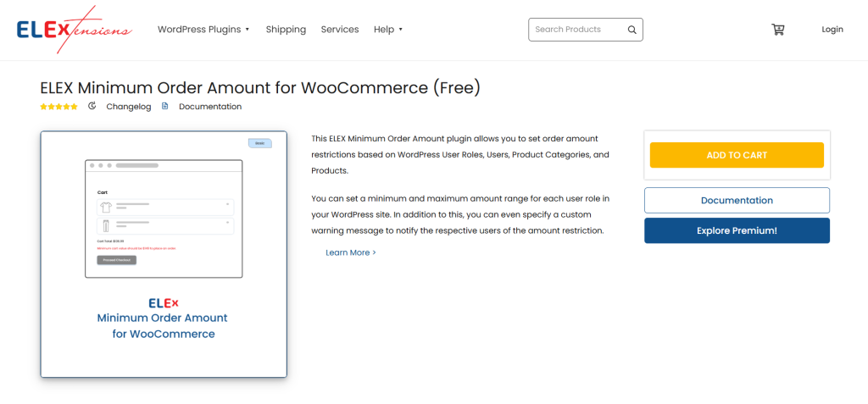The height and width of the screenshot is (404, 868).
Task: Click the five-star rating
Action: coord(58,107)
